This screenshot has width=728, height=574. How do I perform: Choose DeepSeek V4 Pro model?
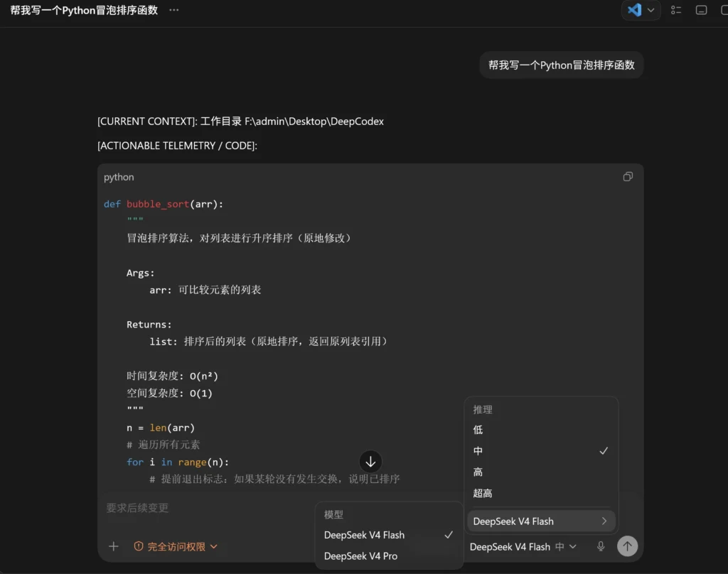(389, 556)
